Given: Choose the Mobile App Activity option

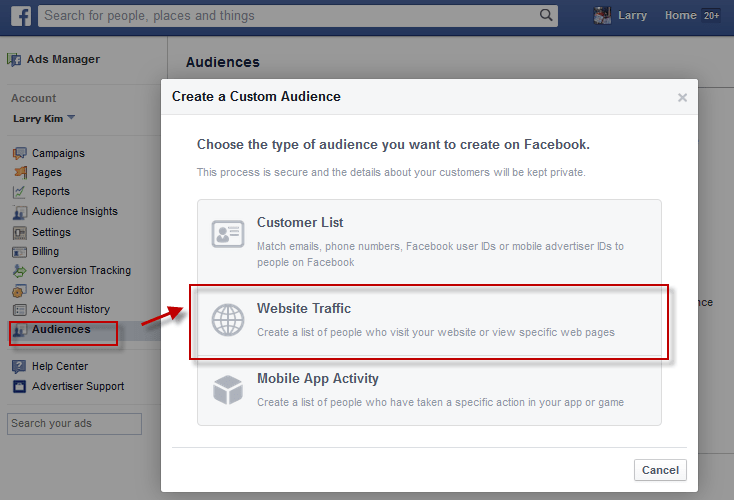Looking at the screenshot, I should (429, 392).
